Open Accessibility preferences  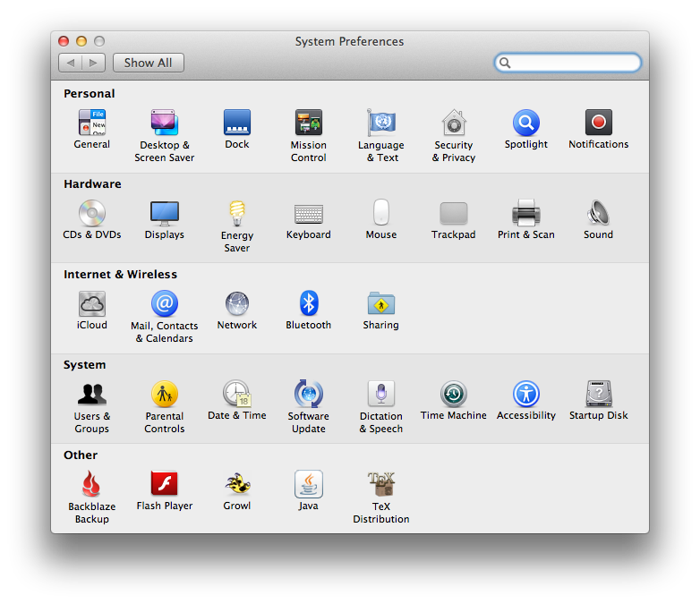[525, 394]
